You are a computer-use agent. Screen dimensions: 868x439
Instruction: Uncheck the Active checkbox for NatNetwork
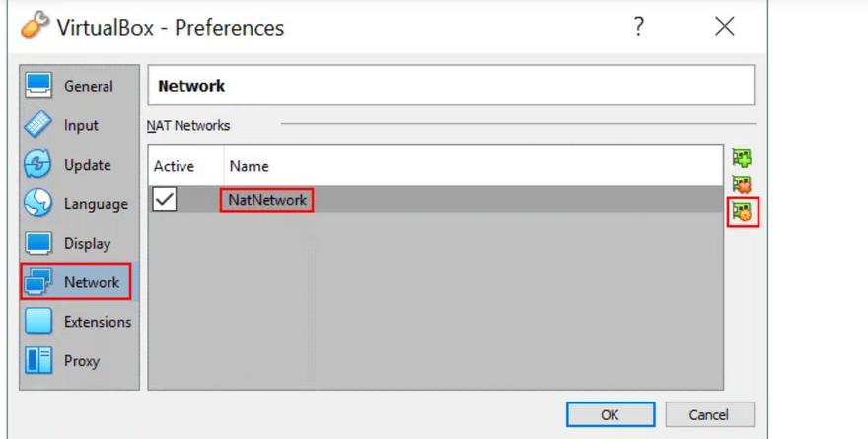[165, 200]
